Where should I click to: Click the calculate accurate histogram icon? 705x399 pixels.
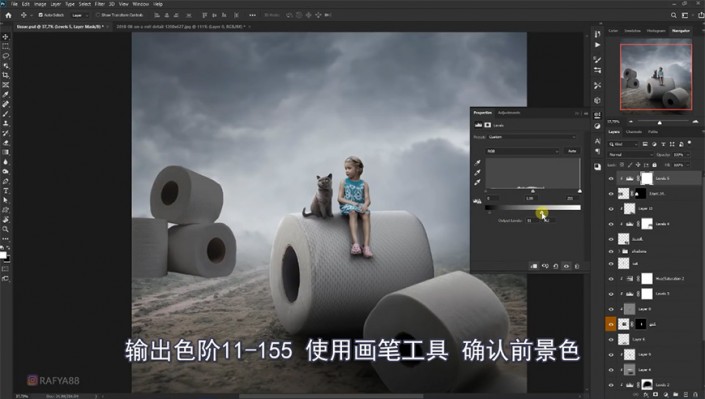[477, 202]
